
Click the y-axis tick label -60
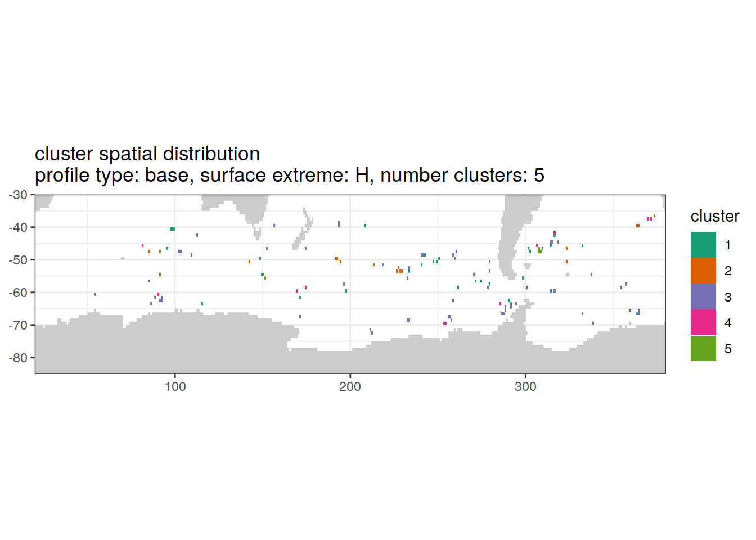[x=18, y=292]
